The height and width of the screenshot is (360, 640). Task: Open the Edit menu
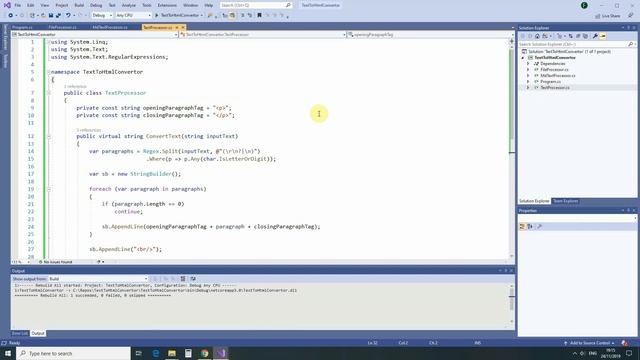pyautogui.click(x=31, y=5)
